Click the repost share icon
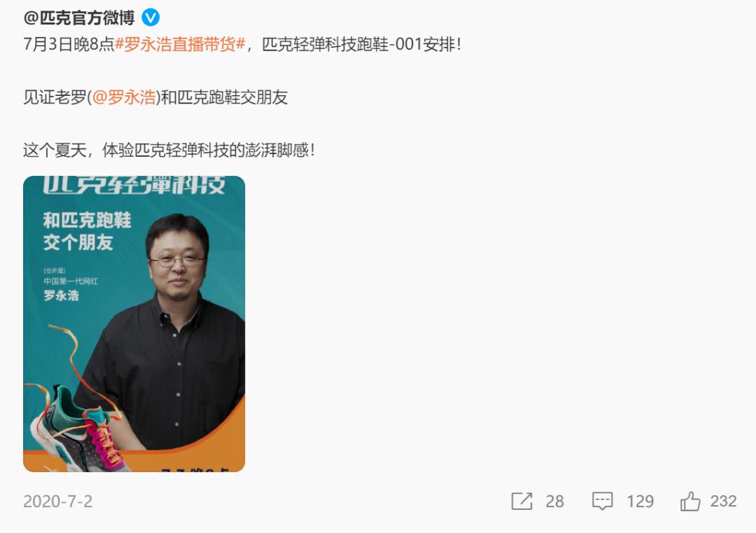Screen dimensions: 756x533 [x=521, y=501]
